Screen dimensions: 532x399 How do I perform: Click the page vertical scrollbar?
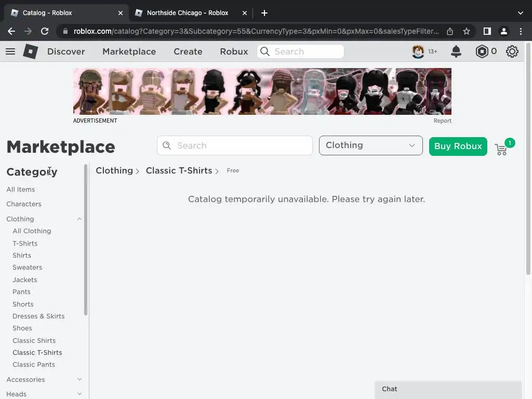tap(528, 158)
